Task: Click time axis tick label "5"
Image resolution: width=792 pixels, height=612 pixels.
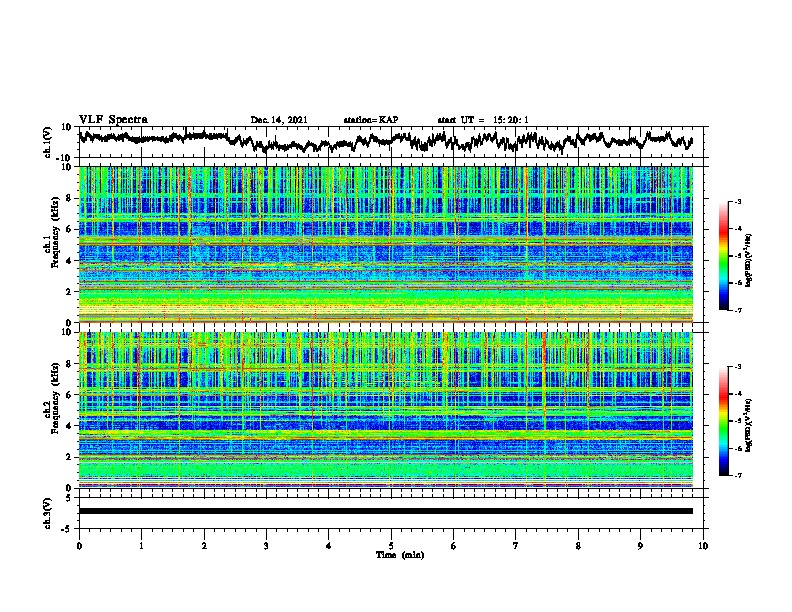Action: [x=391, y=546]
